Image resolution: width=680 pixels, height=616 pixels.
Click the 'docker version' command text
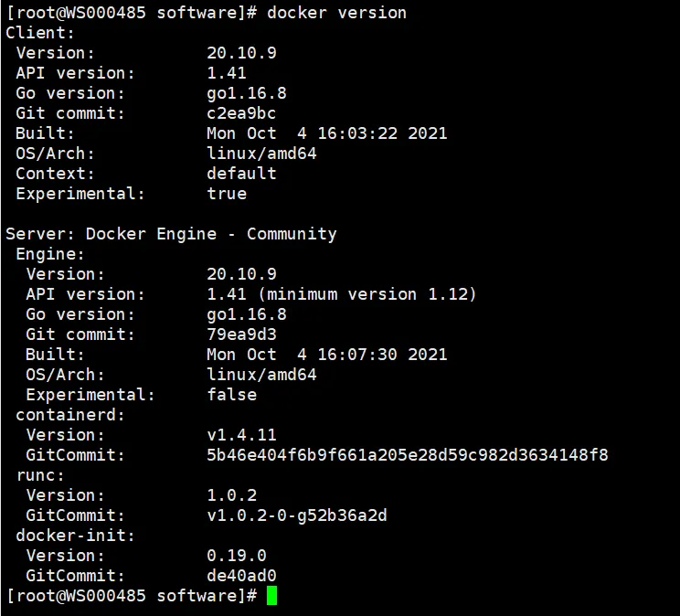click(x=336, y=13)
